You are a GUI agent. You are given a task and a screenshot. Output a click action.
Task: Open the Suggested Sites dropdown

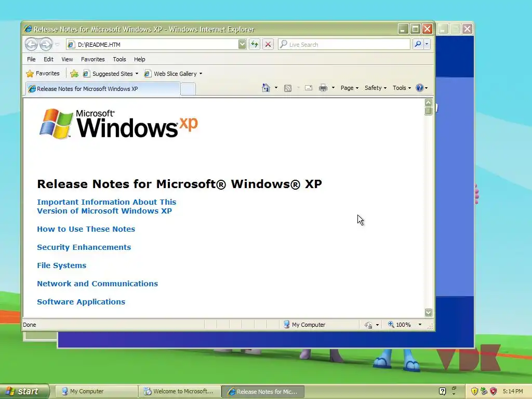point(111,74)
